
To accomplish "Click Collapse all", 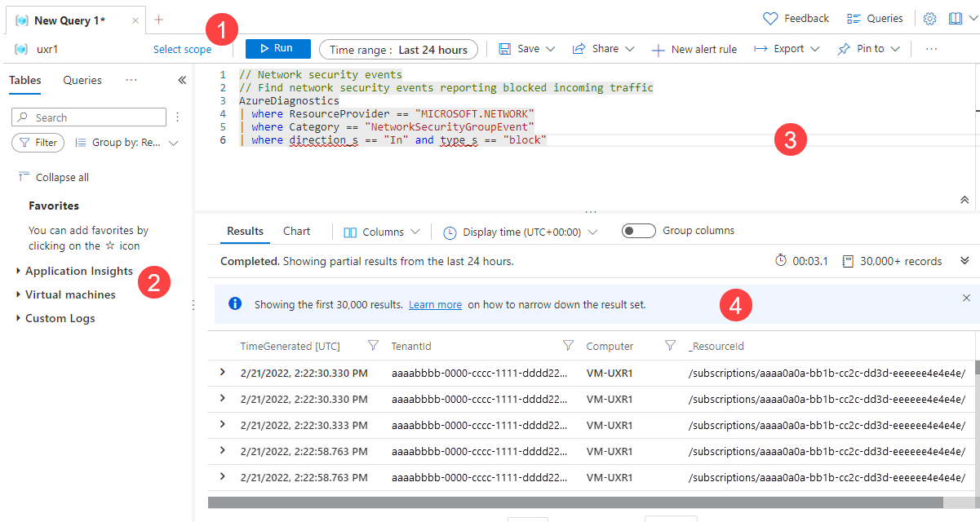I will point(53,177).
